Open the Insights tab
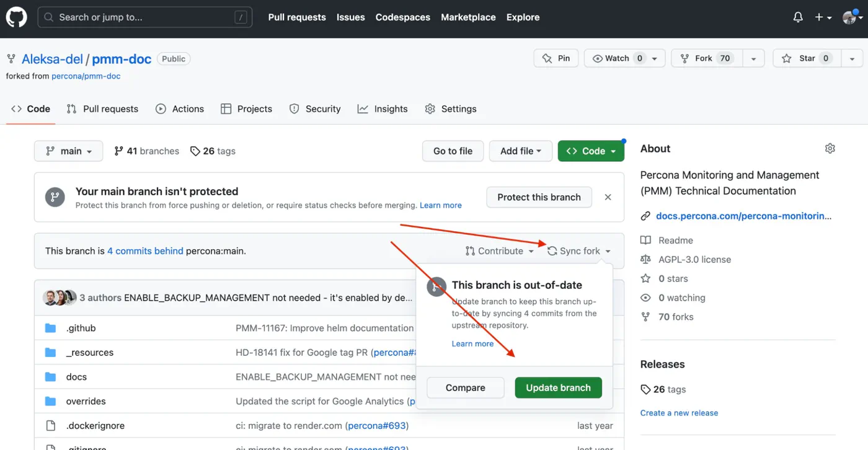868x450 pixels. coord(383,109)
